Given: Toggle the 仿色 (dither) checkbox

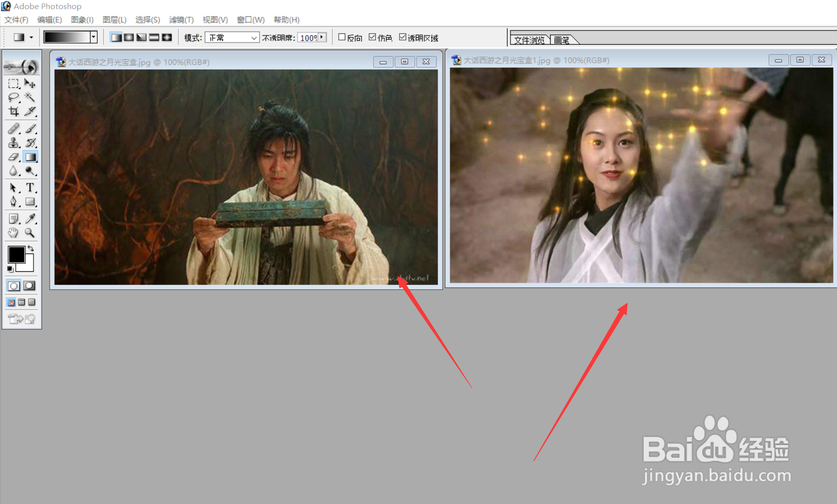Looking at the screenshot, I should pyautogui.click(x=372, y=37).
